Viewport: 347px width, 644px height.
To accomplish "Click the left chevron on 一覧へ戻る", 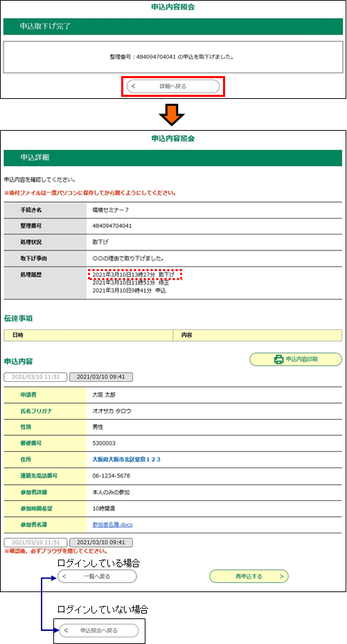I will (64, 576).
